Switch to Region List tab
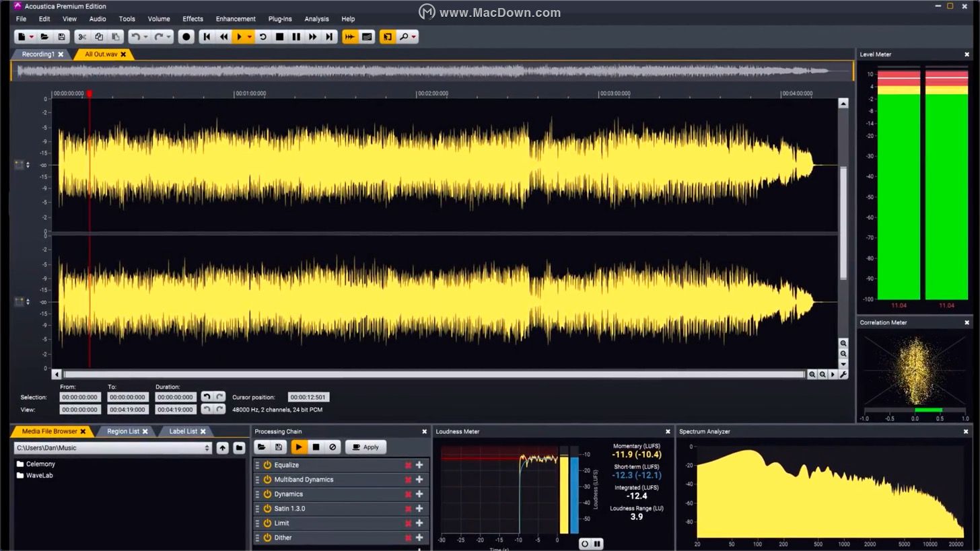Viewport: 980px width, 551px height. tap(123, 431)
